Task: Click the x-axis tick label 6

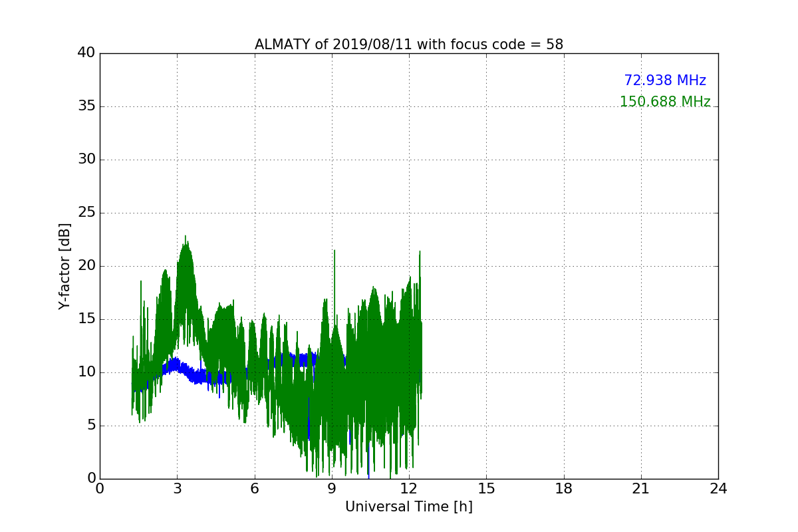Action: pos(255,489)
